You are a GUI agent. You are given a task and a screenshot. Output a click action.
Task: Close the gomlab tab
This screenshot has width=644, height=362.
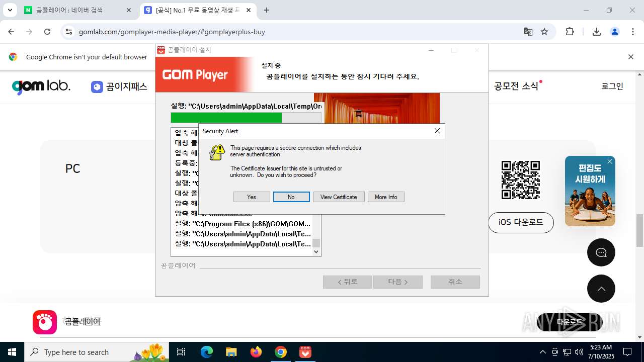[249, 10]
